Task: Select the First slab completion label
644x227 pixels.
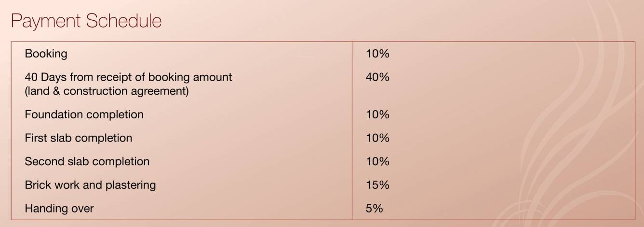Action: click(78, 138)
